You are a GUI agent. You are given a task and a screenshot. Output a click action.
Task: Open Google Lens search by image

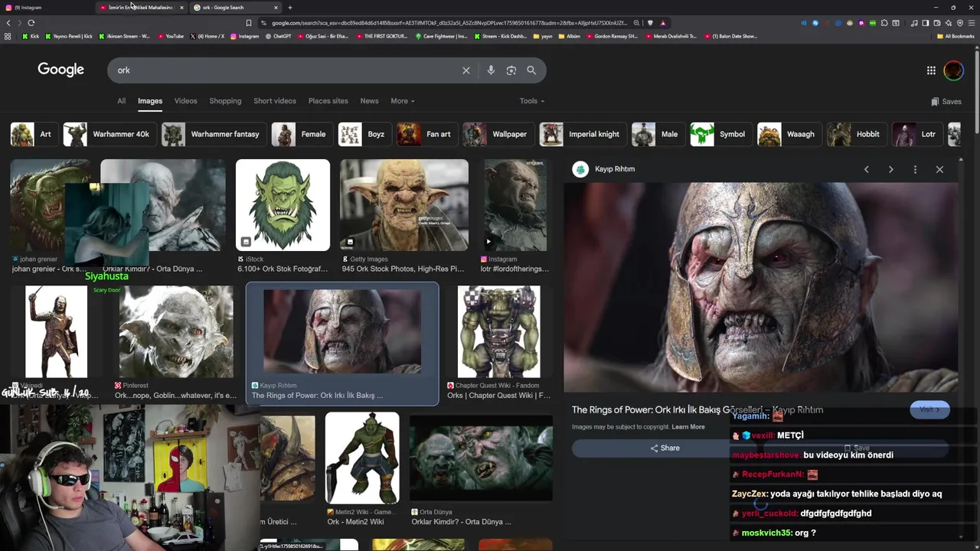pyautogui.click(x=511, y=70)
